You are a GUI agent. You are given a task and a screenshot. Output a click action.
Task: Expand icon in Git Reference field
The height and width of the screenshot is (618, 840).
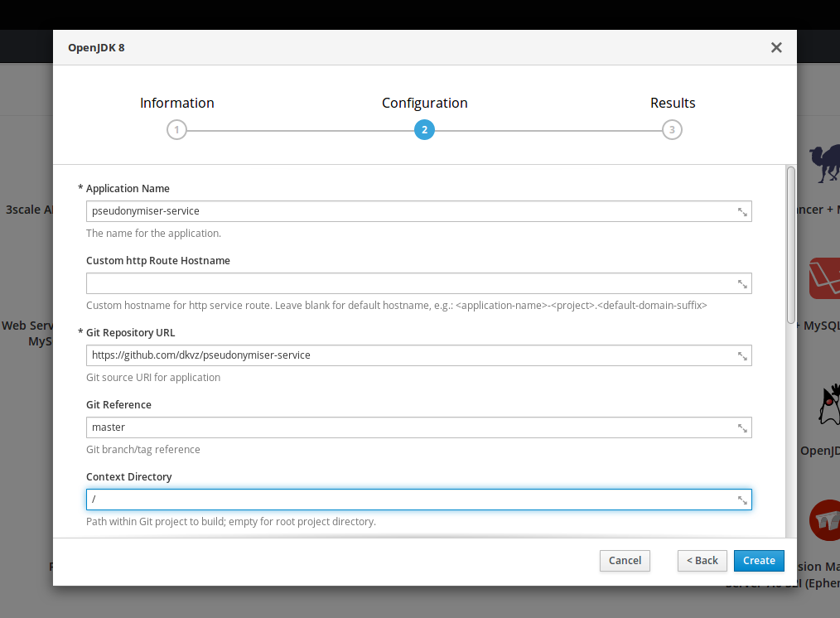point(743,428)
